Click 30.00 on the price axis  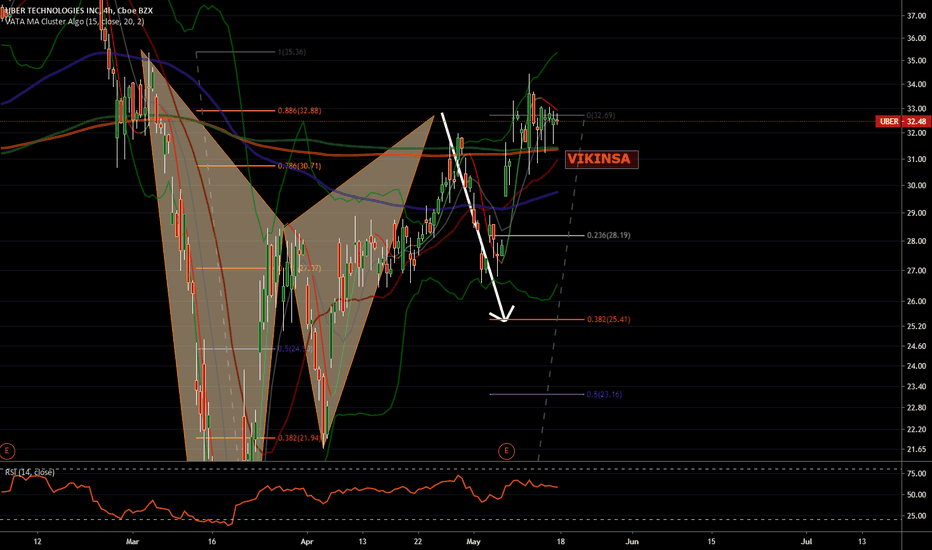pos(917,186)
